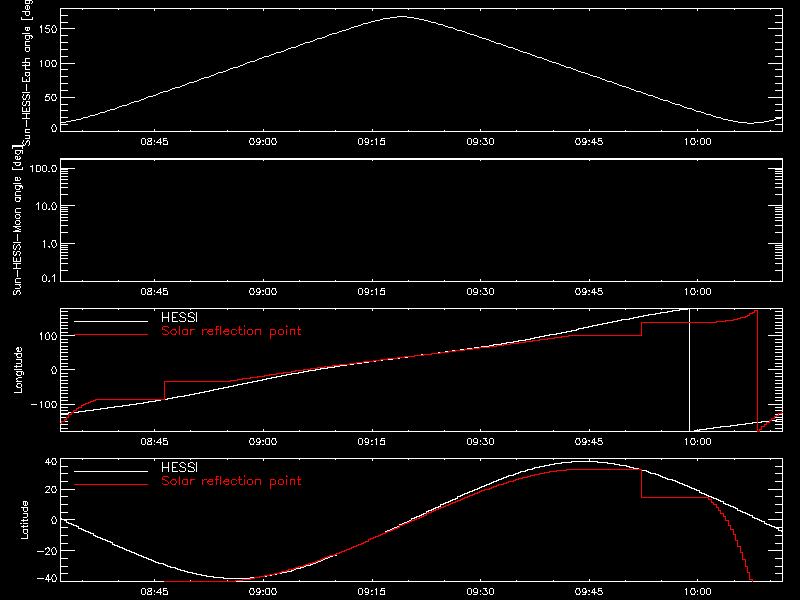Click 10:00 tick of the Longitude plot
The width and height of the screenshot is (800, 600).
(697, 442)
